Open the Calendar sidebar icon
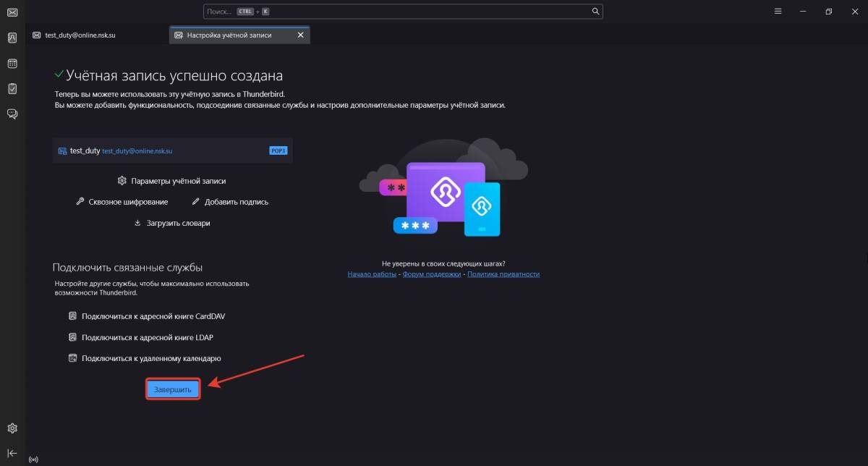 click(x=12, y=64)
